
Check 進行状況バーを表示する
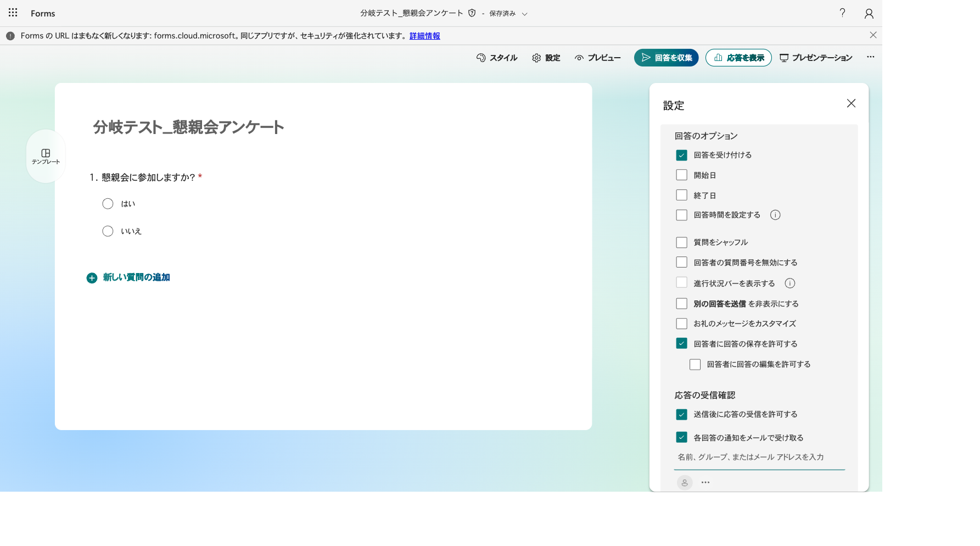(681, 282)
